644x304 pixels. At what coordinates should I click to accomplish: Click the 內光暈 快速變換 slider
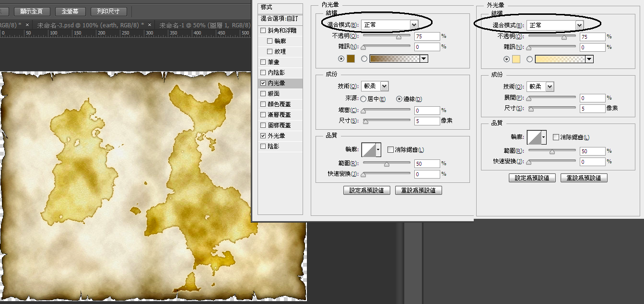pos(386,174)
